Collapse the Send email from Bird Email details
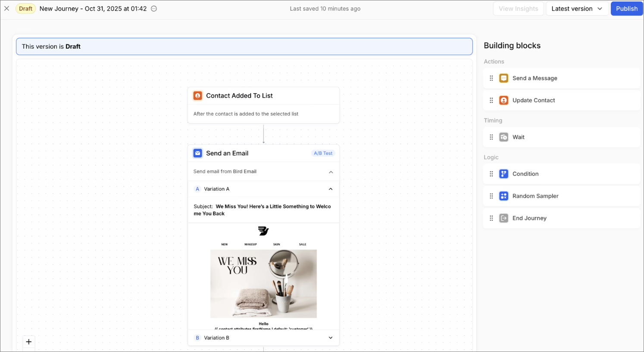 331,171
